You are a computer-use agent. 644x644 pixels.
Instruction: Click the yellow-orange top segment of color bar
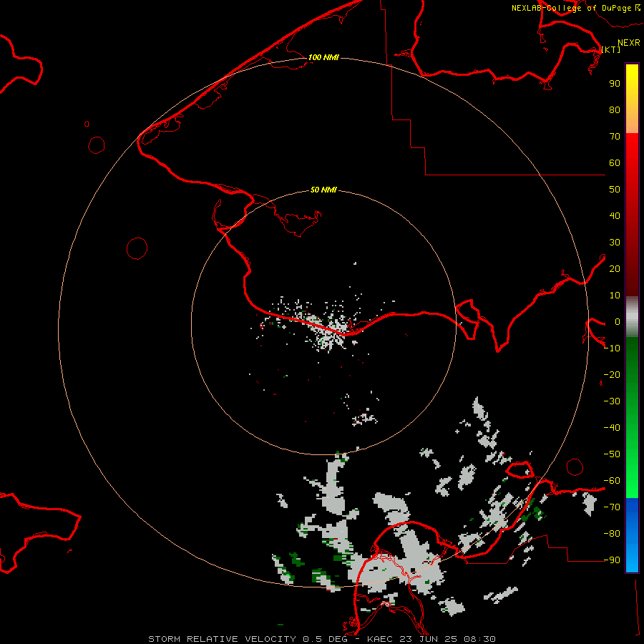[632, 99]
